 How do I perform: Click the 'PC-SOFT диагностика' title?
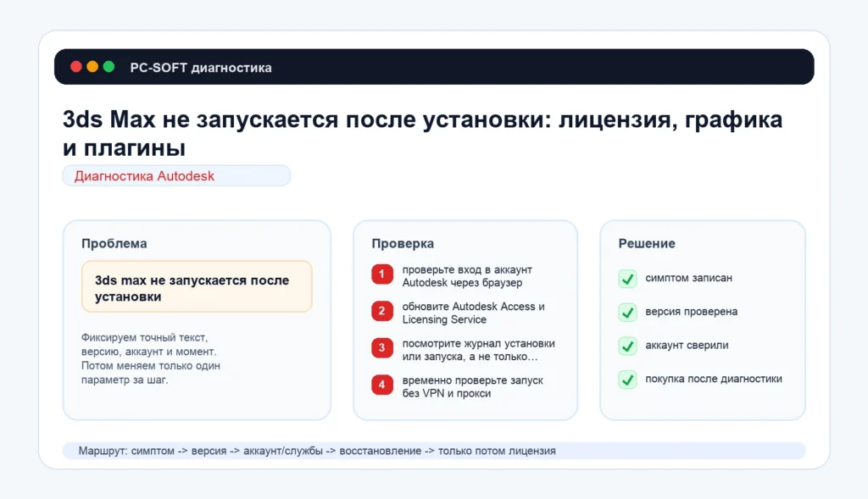[201, 68]
